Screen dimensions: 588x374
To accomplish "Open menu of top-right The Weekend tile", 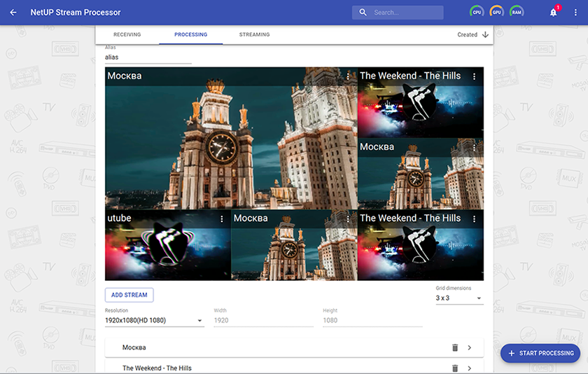I will [474, 76].
